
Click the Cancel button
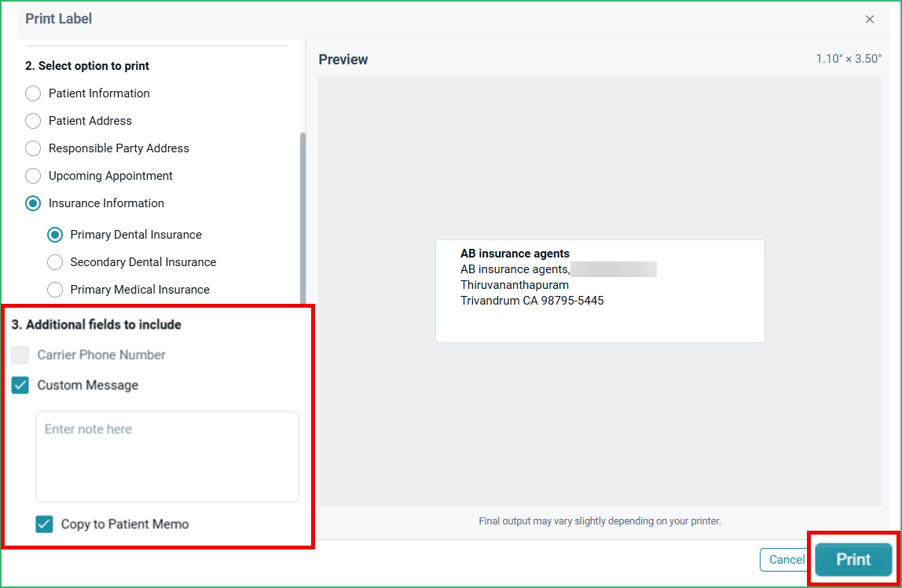pyautogui.click(x=786, y=560)
